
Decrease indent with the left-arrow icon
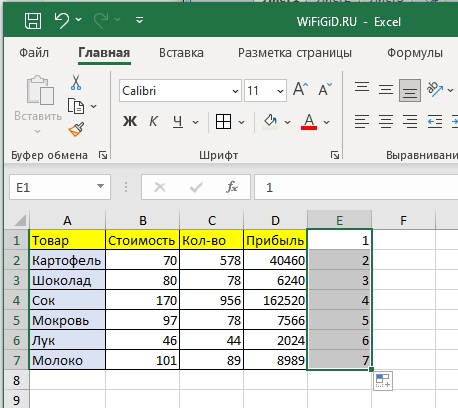coord(435,122)
